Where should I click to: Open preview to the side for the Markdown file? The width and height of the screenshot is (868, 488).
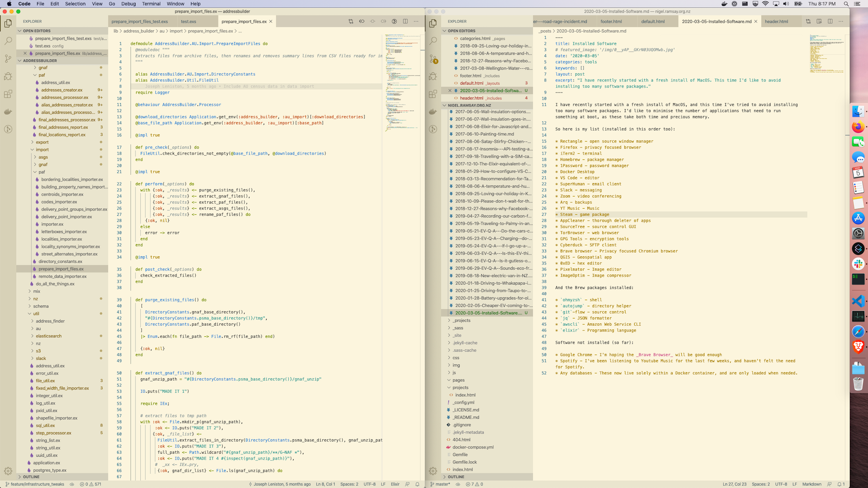pyautogui.click(x=818, y=21)
